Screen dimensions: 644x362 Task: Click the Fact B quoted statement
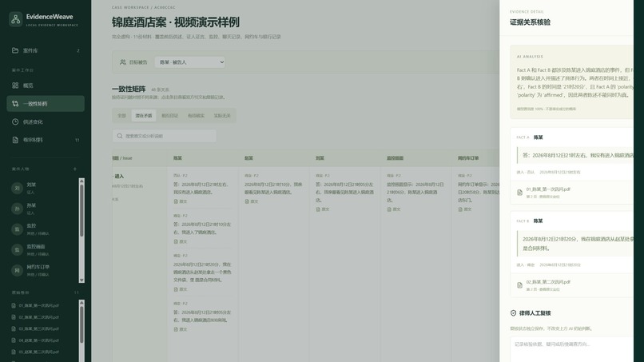point(576,244)
